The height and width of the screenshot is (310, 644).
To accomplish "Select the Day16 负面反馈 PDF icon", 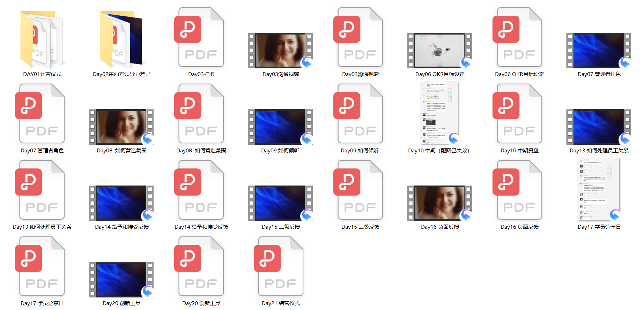I will (519, 190).
